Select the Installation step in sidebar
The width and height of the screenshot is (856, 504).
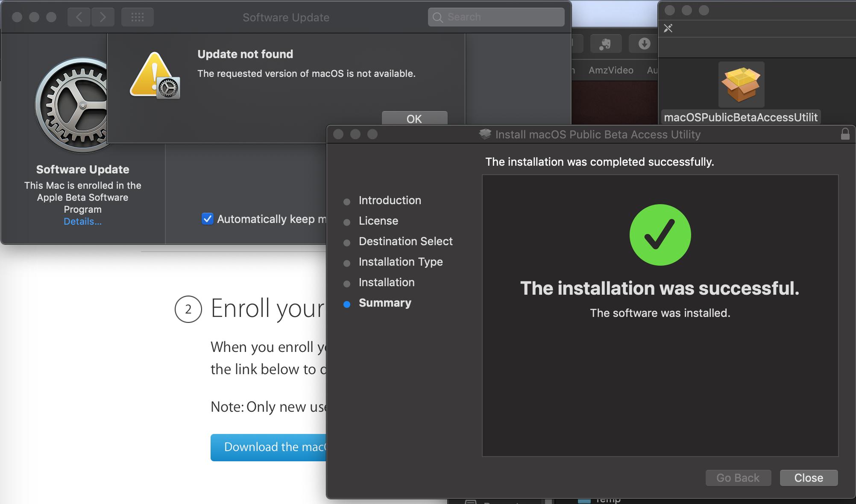coord(387,282)
